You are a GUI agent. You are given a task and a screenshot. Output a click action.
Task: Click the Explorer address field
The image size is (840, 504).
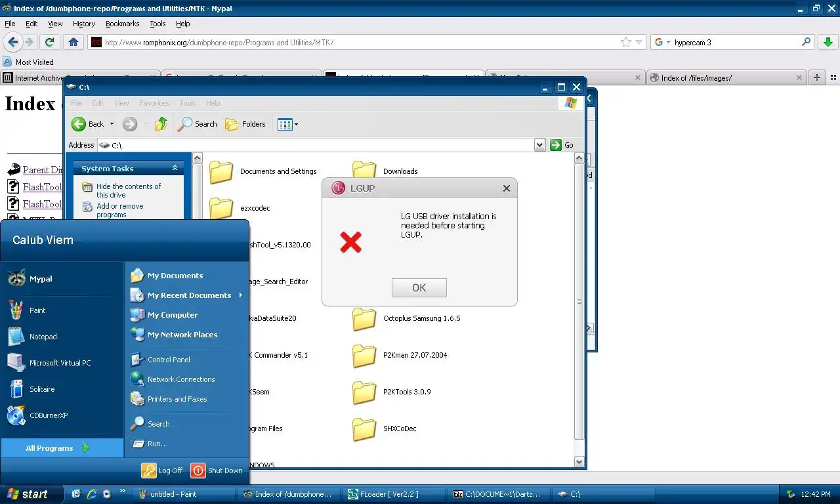(322, 145)
